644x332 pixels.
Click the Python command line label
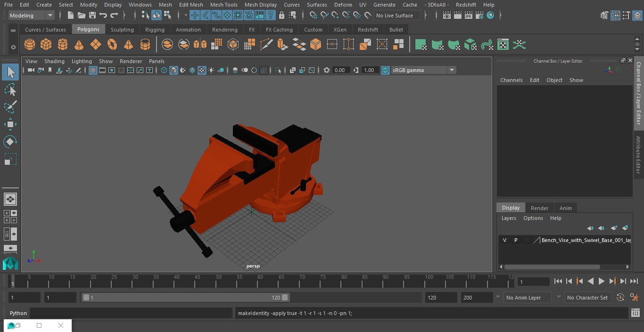(18, 313)
